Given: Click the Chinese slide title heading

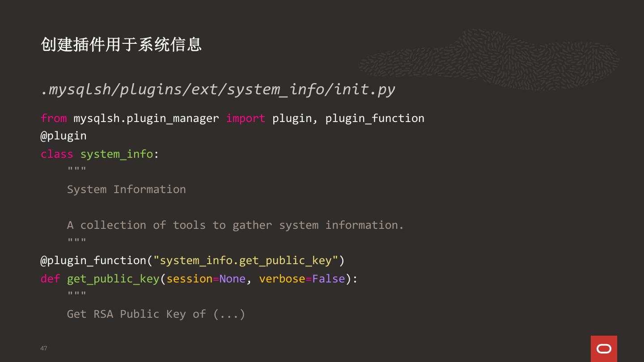Looking at the screenshot, I should click(x=121, y=45).
